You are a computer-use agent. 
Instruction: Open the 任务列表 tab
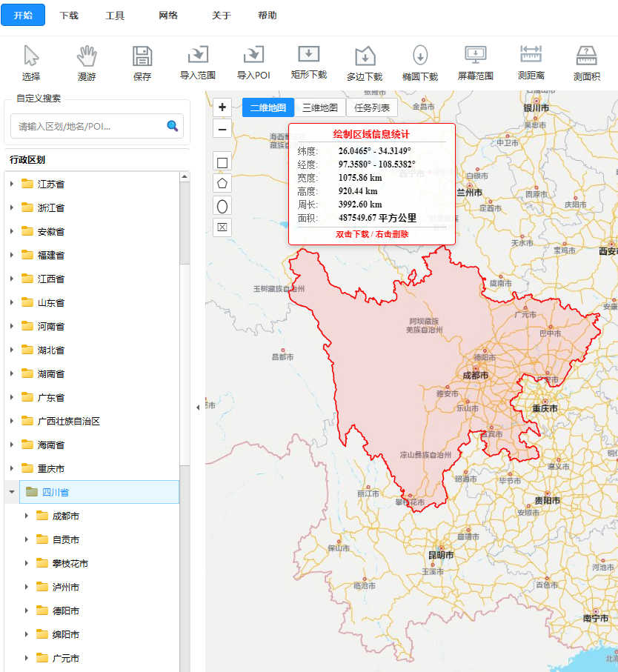(x=371, y=107)
